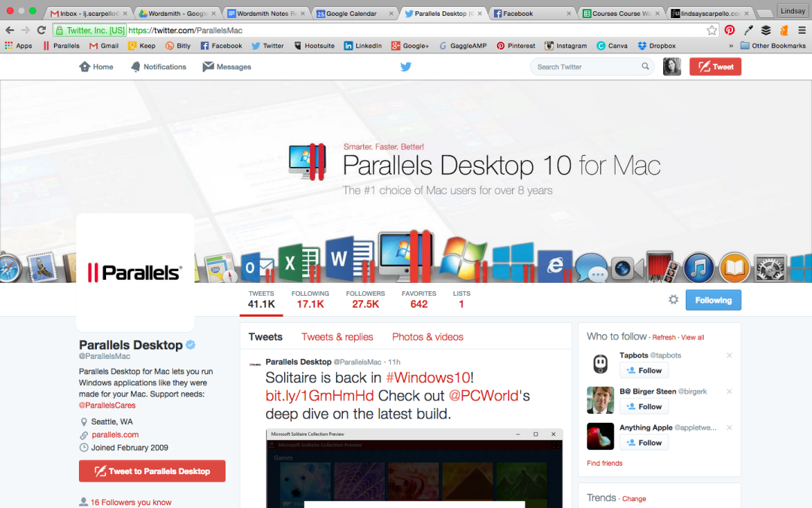Open the LinkedIn bookmark

363,46
